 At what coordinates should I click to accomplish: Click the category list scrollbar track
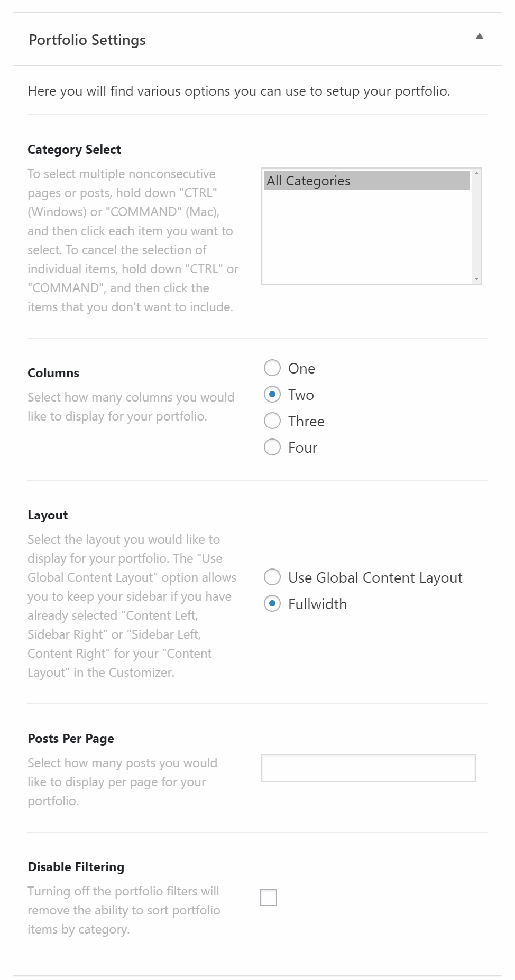click(x=476, y=227)
